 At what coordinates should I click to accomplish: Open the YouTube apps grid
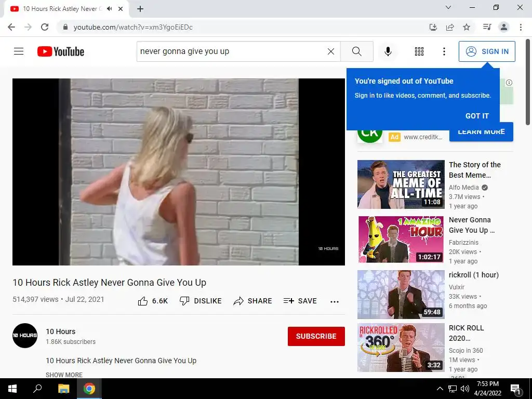419,51
